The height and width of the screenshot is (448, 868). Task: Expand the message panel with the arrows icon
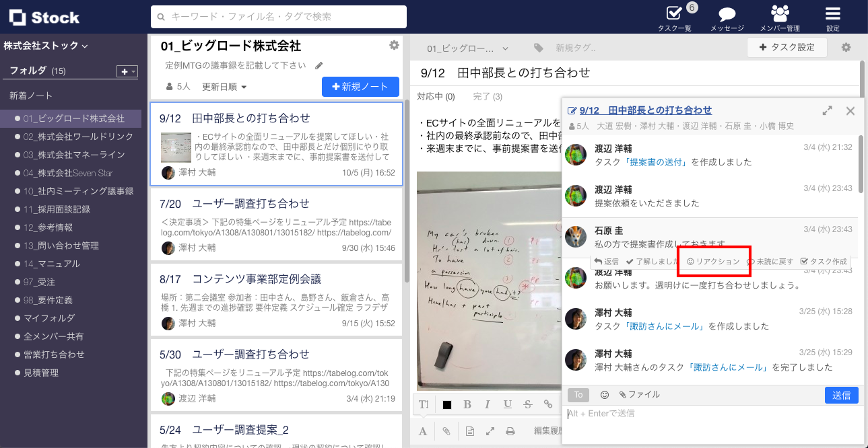pos(827,111)
